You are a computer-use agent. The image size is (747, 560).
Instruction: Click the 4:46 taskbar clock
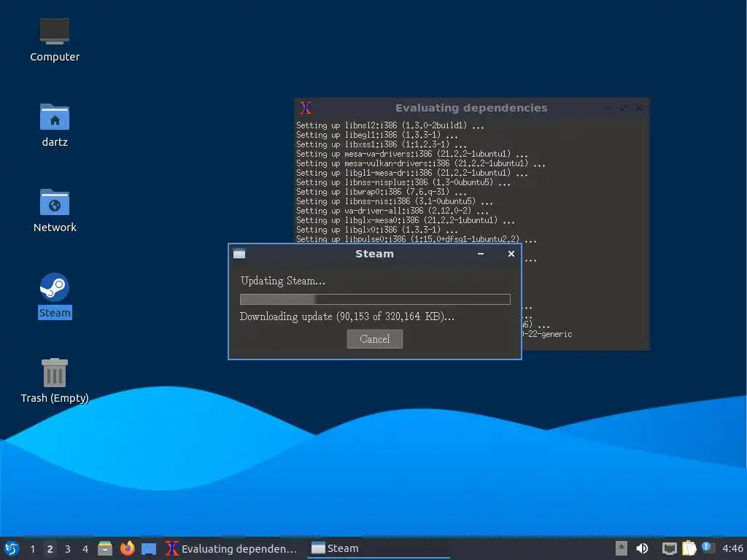tap(732, 548)
